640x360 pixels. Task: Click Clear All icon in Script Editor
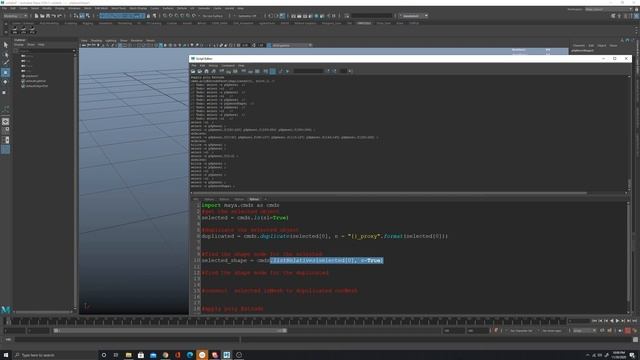[235, 71]
